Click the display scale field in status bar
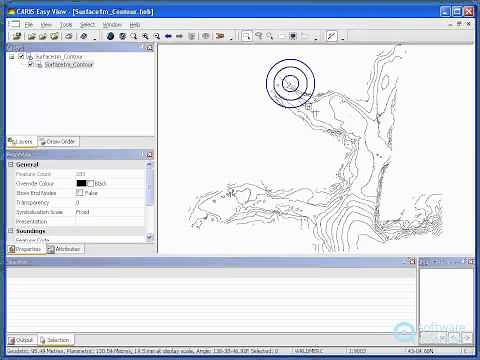 [x=357, y=351]
